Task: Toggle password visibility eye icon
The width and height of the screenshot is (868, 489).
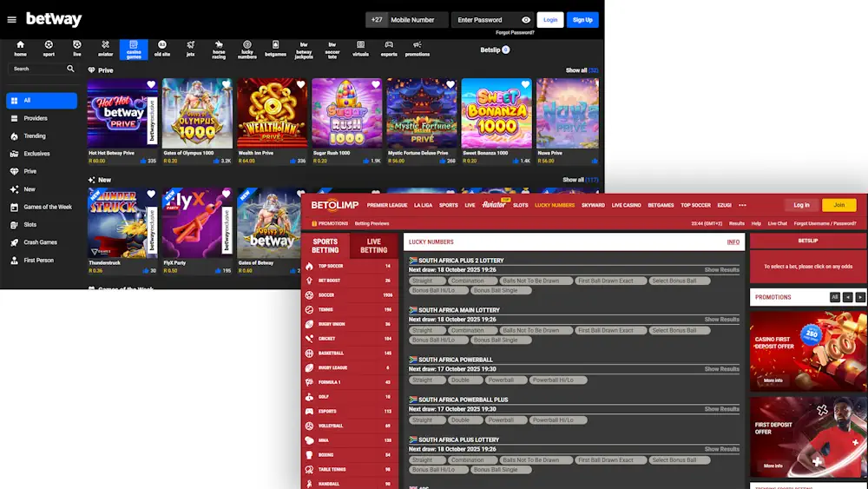Action: (x=526, y=20)
